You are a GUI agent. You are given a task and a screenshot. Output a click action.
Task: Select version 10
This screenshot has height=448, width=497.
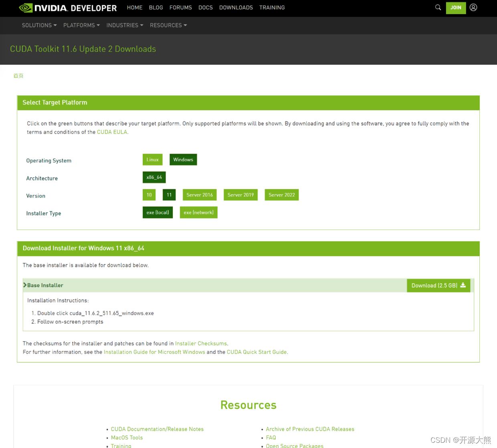[x=149, y=195]
